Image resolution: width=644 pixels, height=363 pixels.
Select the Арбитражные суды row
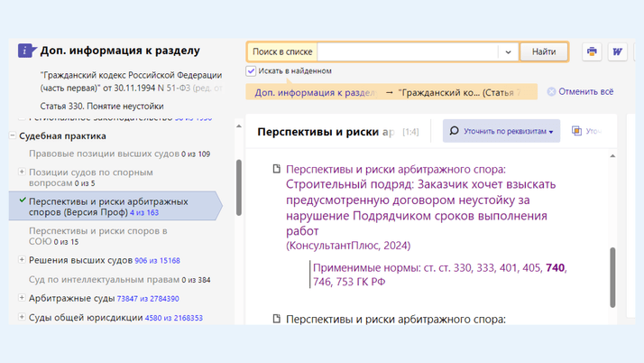(x=104, y=298)
